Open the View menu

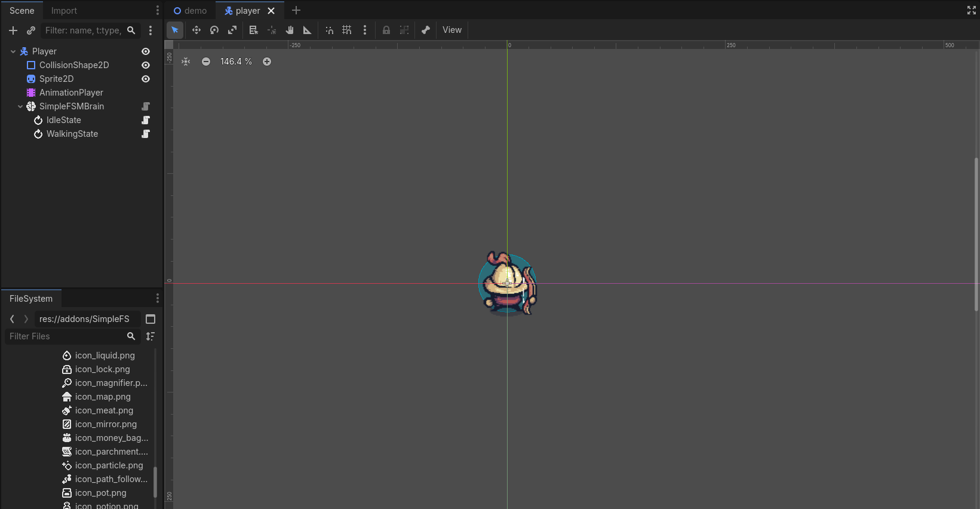(452, 30)
